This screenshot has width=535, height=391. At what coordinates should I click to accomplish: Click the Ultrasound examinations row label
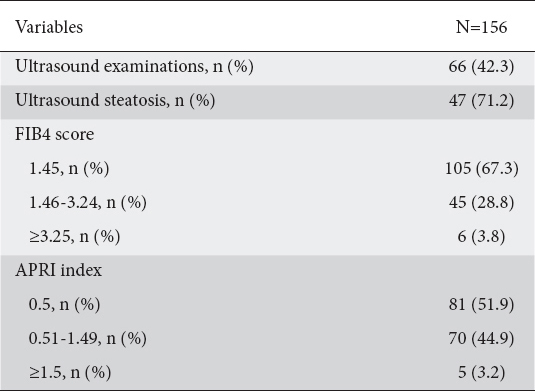(134, 66)
